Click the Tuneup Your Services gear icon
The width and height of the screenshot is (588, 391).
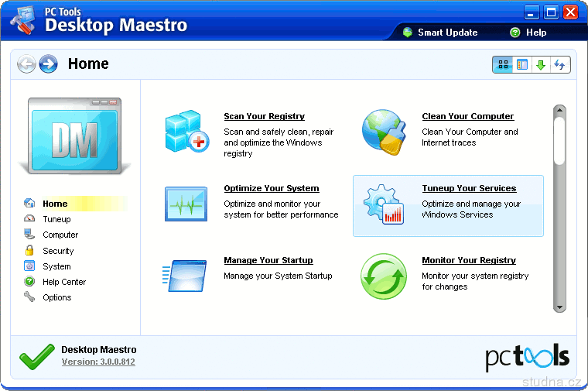pyautogui.click(x=384, y=204)
